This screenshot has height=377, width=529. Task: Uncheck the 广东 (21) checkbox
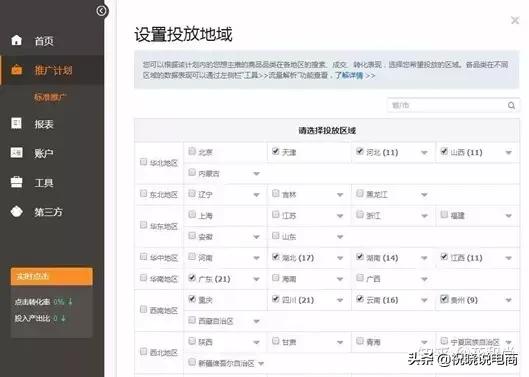pos(192,278)
